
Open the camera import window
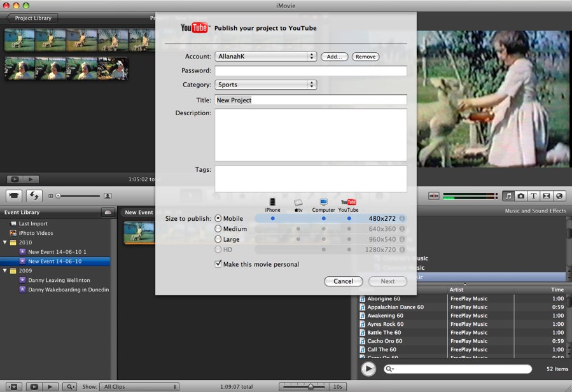(14, 195)
